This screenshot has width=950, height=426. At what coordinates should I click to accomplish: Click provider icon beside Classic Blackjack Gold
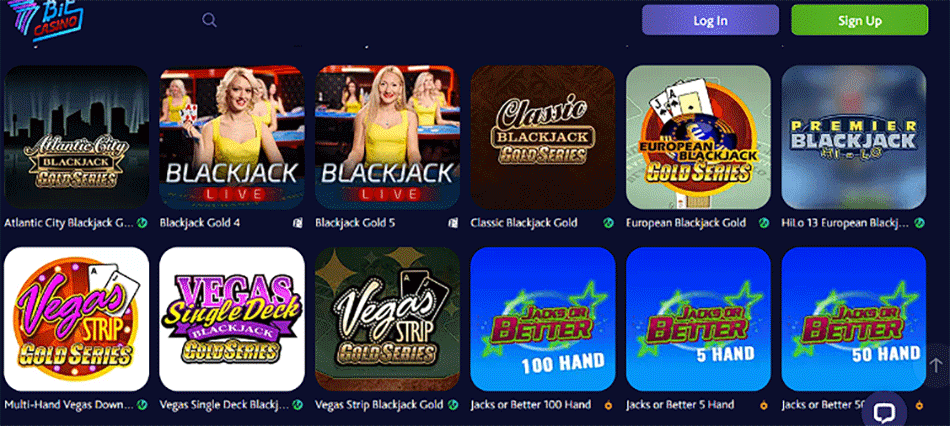pos(608,223)
